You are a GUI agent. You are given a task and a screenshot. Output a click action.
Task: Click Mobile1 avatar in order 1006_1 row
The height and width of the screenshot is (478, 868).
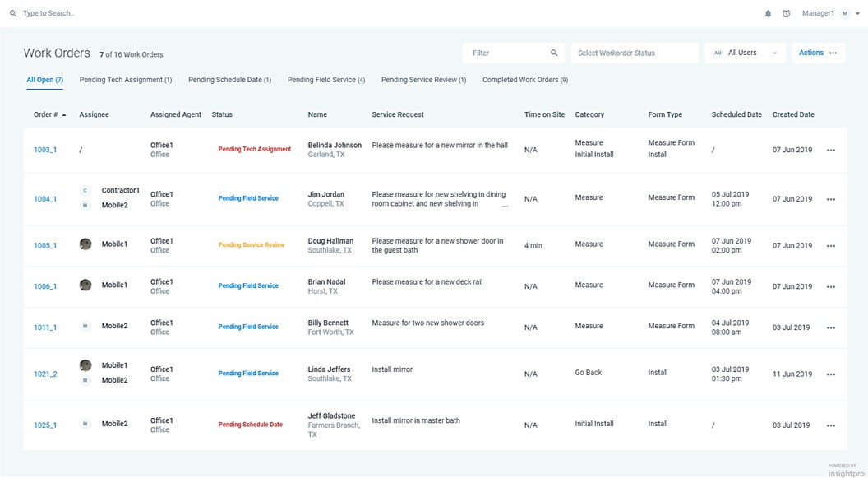85,285
